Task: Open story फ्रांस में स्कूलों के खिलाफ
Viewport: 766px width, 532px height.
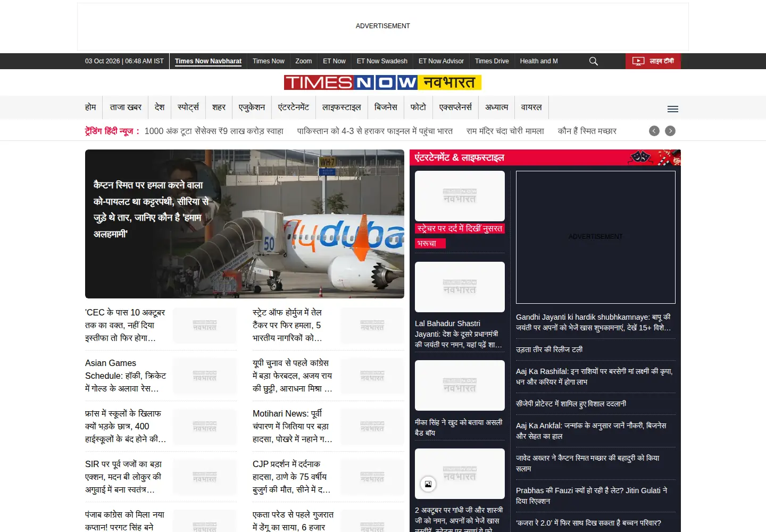Action: click(x=126, y=426)
